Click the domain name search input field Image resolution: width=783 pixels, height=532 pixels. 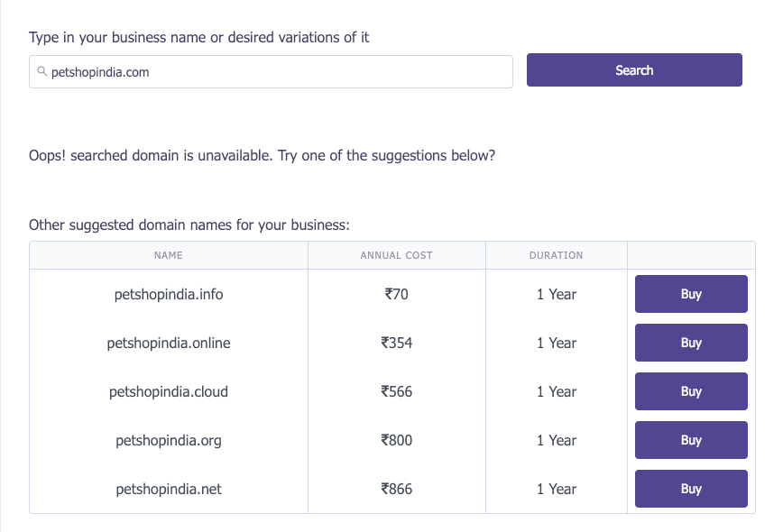tap(271, 72)
